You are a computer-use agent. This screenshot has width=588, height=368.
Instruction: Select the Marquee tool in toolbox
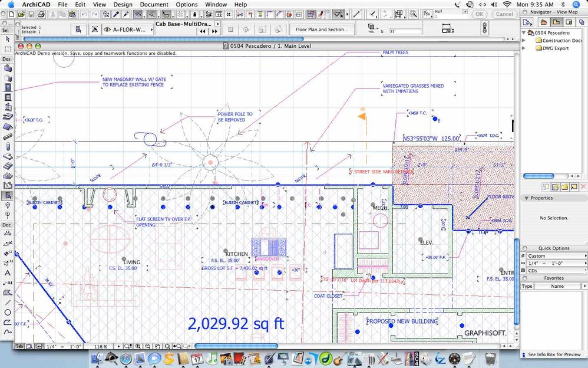coord(8,49)
